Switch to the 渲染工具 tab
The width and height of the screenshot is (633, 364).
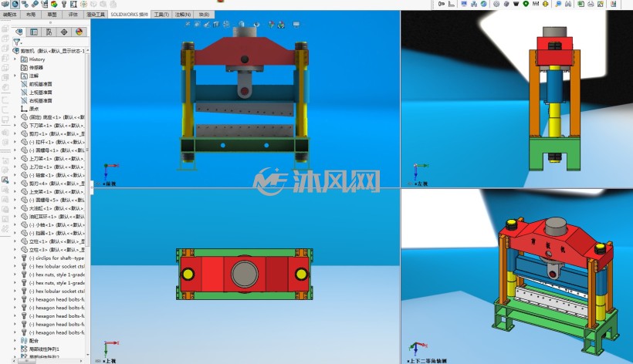click(x=96, y=15)
